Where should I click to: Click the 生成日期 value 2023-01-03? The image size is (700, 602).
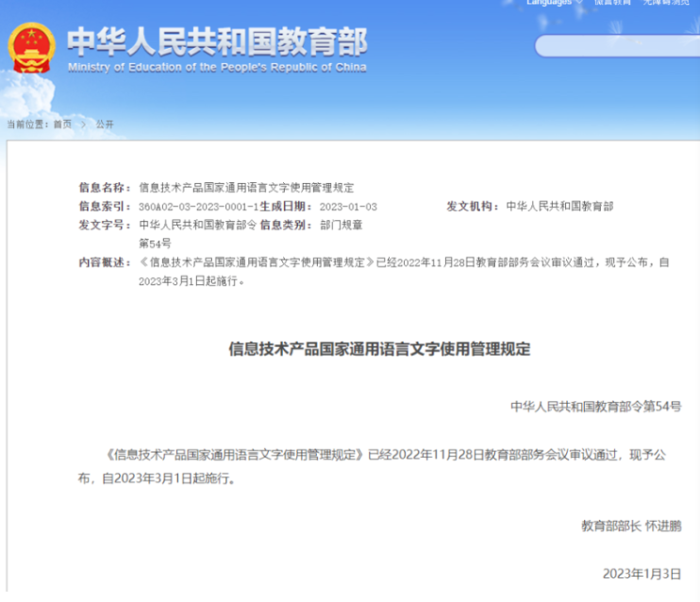point(348,207)
